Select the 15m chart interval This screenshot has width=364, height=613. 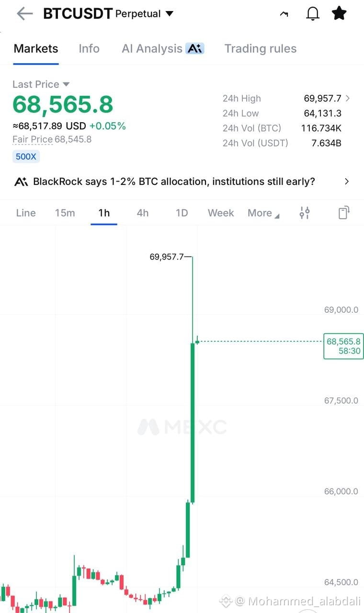tap(65, 213)
